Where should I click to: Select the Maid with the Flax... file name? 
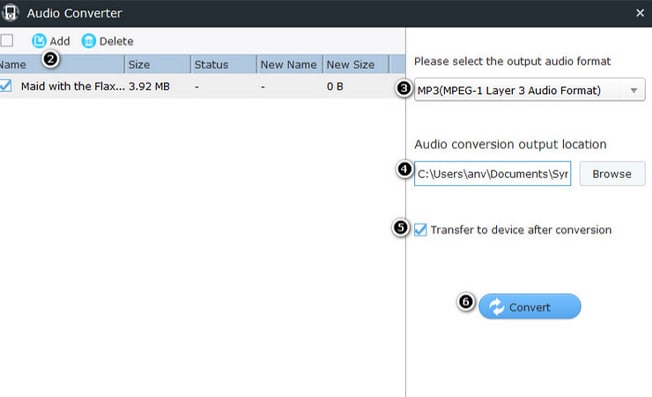coord(73,86)
